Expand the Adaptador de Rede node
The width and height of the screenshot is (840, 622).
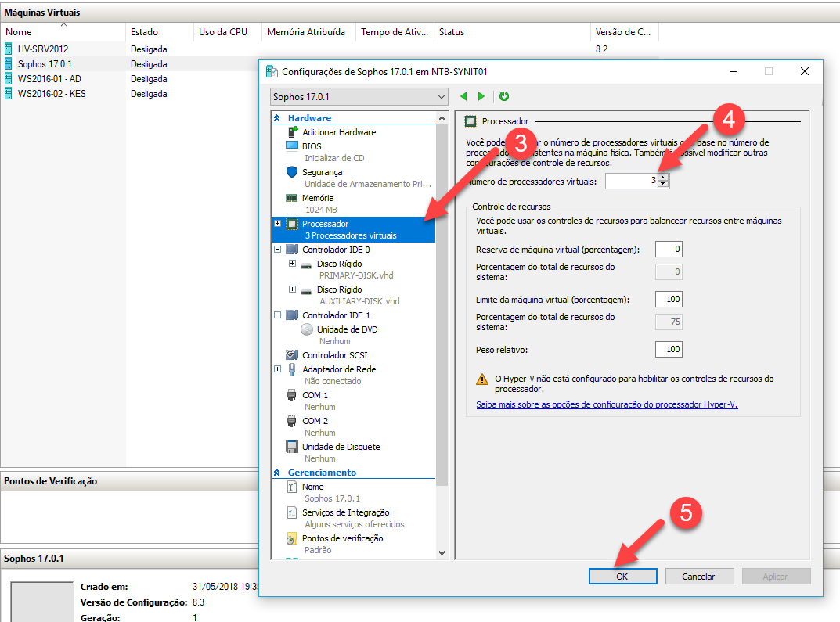277,369
